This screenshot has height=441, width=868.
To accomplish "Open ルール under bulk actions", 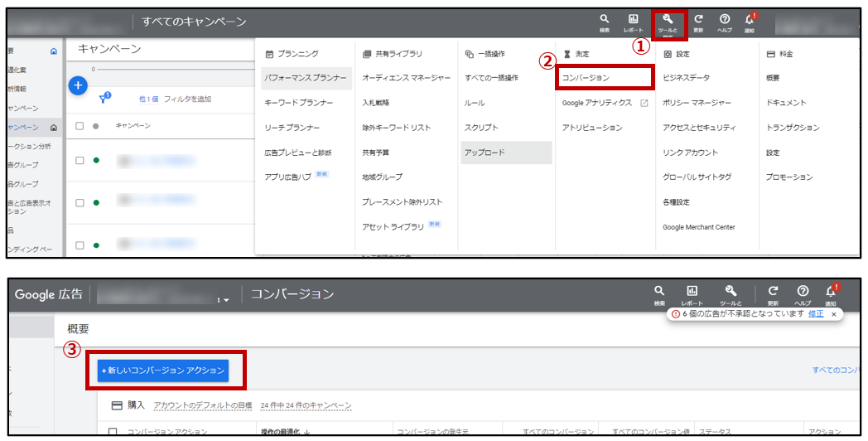I will pos(475,103).
